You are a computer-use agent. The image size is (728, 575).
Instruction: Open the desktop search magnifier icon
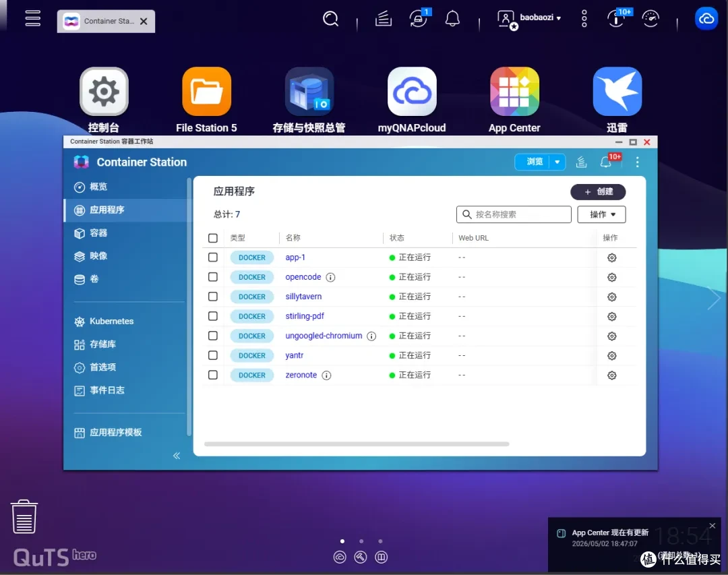[330, 19]
